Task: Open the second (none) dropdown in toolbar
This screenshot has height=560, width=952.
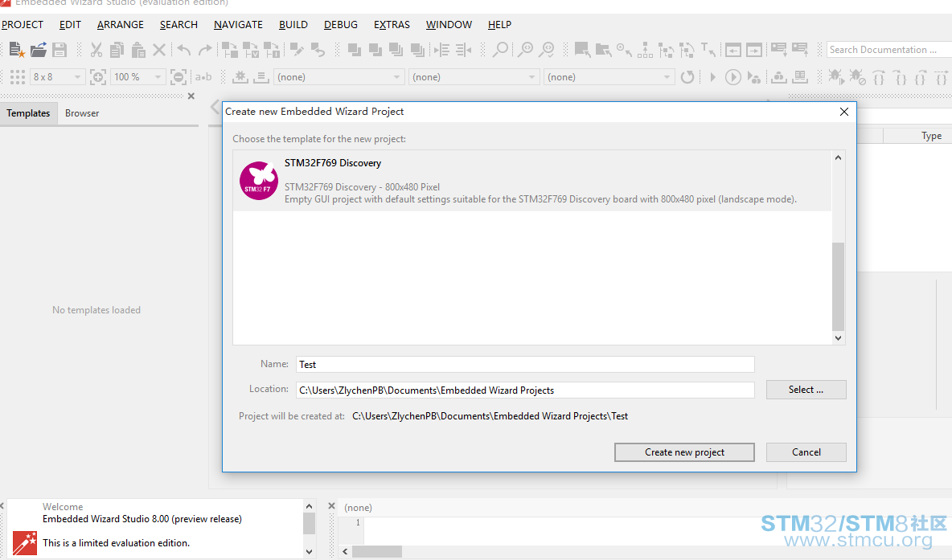Action: [x=474, y=77]
